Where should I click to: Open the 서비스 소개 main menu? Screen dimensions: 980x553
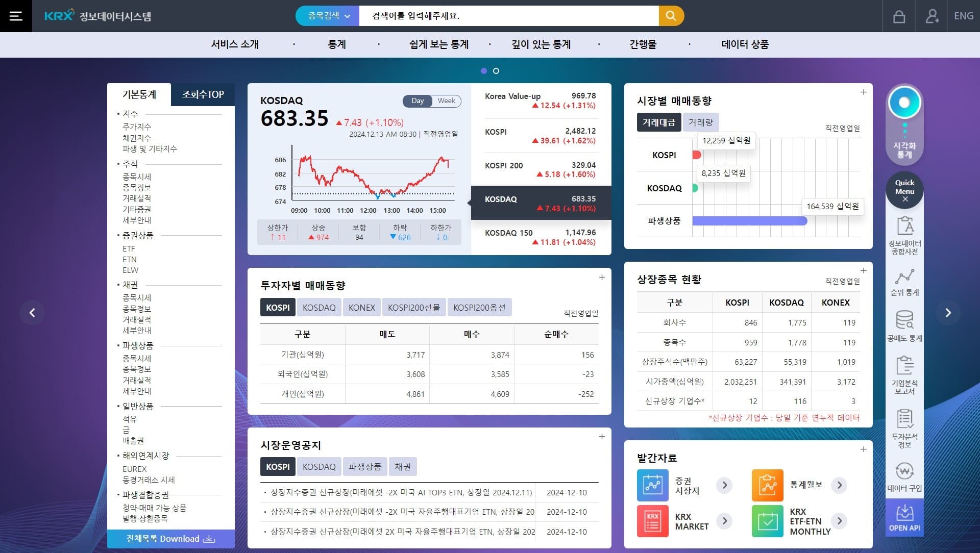(235, 44)
